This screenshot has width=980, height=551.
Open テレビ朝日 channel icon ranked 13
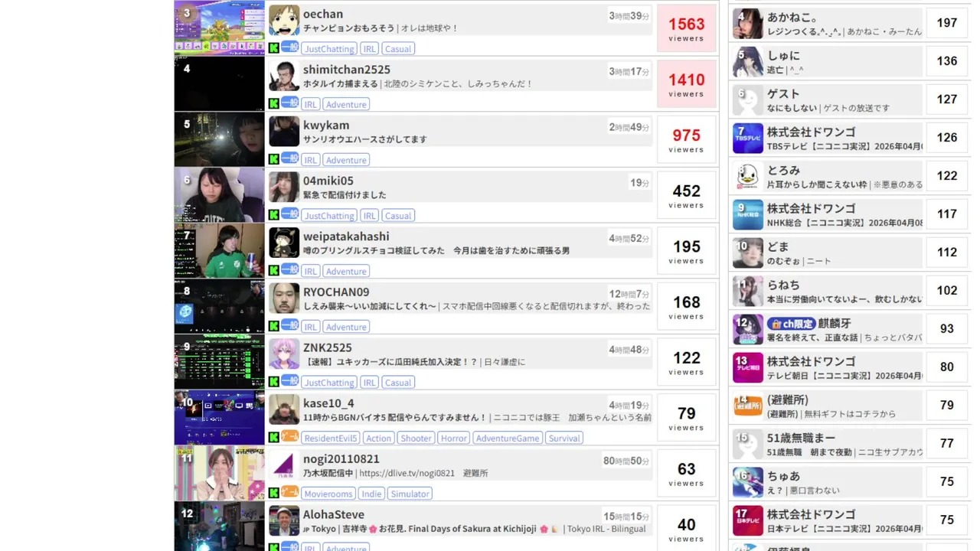748,367
